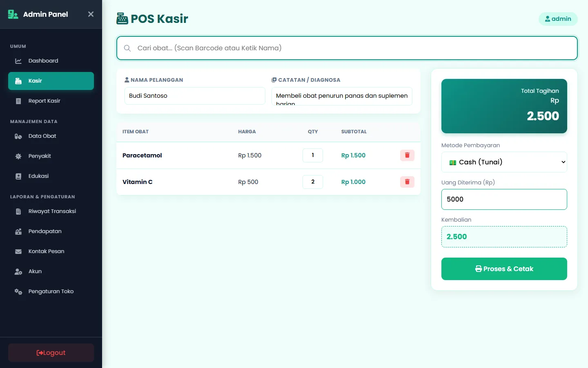Image resolution: width=588 pixels, height=368 pixels.
Task: Click the logout arrow icon
Action: [40, 353]
